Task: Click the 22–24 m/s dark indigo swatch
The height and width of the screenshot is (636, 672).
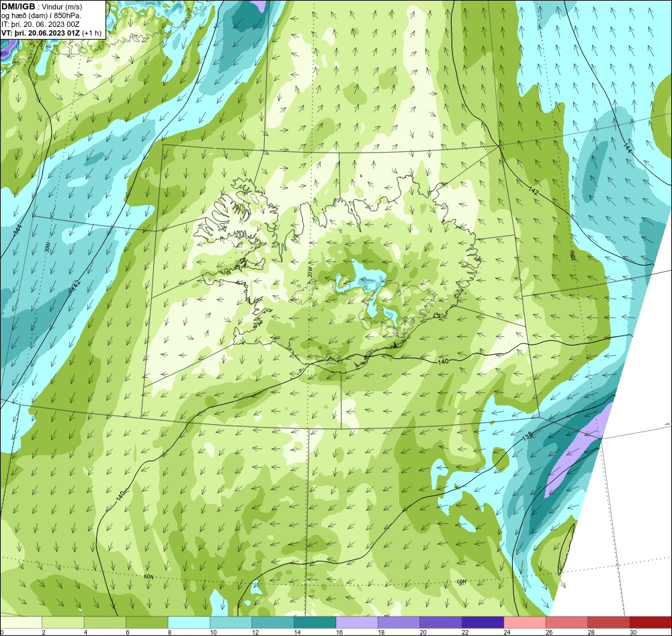Action: coord(483,623)
